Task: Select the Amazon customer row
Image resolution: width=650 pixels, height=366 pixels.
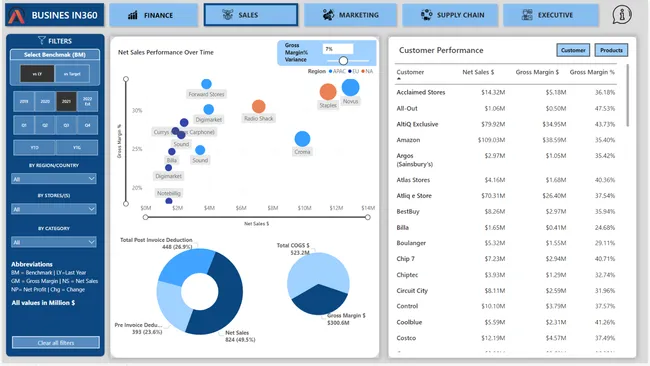Action: point(506,140)
